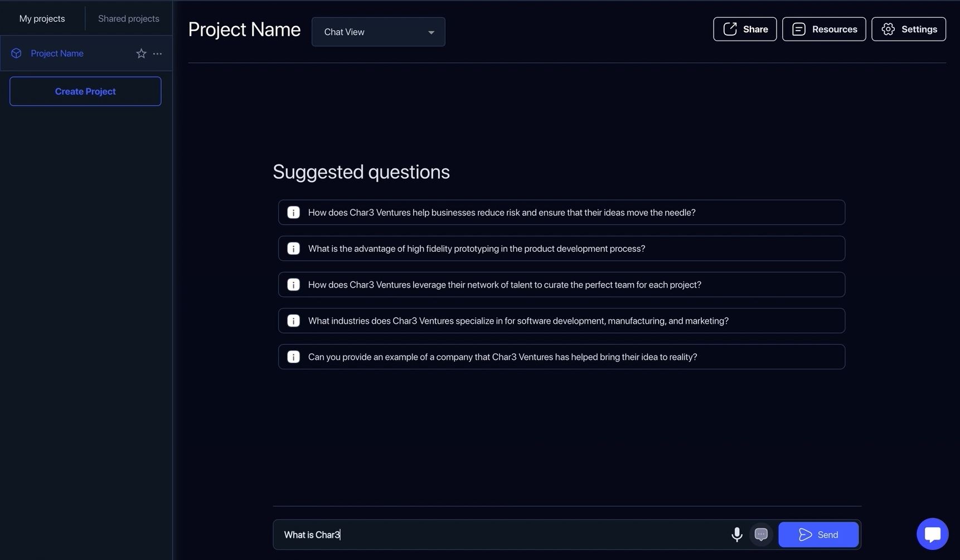Open the Share dialog
This screenshot has width=960, height=560.
pyautogui.click(x=745, y=29)
